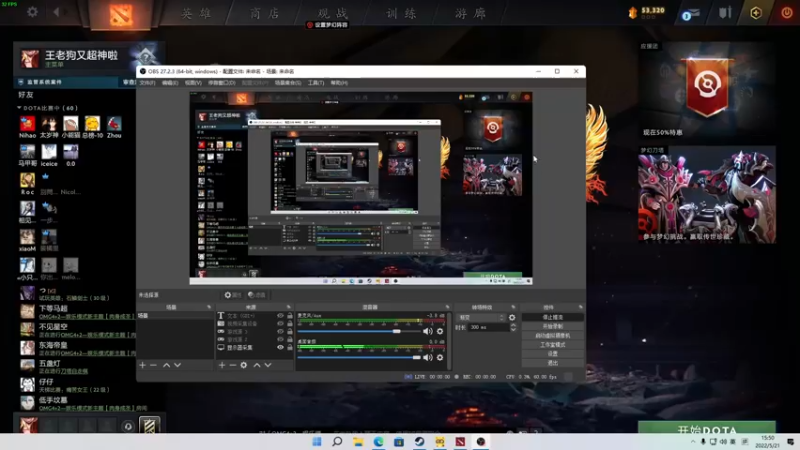This screenshot has width=800, height=450.
Task: Open transition properties gear icon
Action: [512, 317]
